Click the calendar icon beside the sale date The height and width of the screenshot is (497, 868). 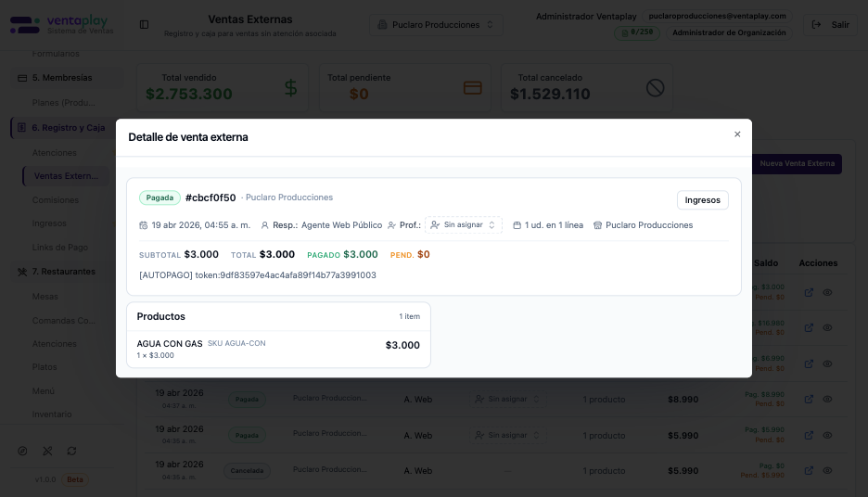(x=144, y=225)
